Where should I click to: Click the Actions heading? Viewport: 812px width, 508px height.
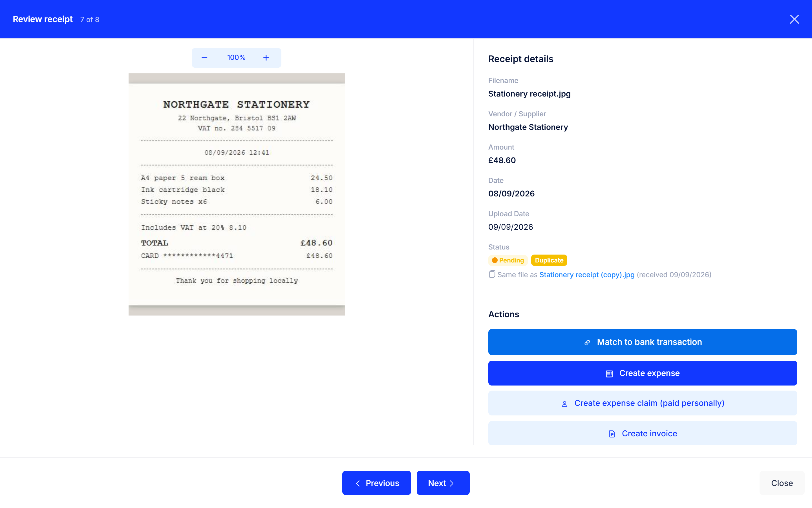click(503, 314)
